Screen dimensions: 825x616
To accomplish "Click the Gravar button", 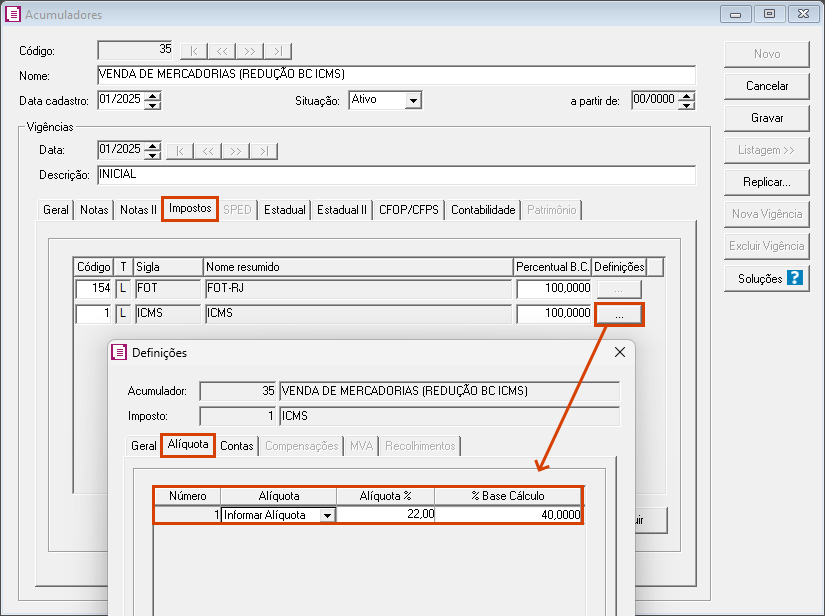I will tap(766, 118).
